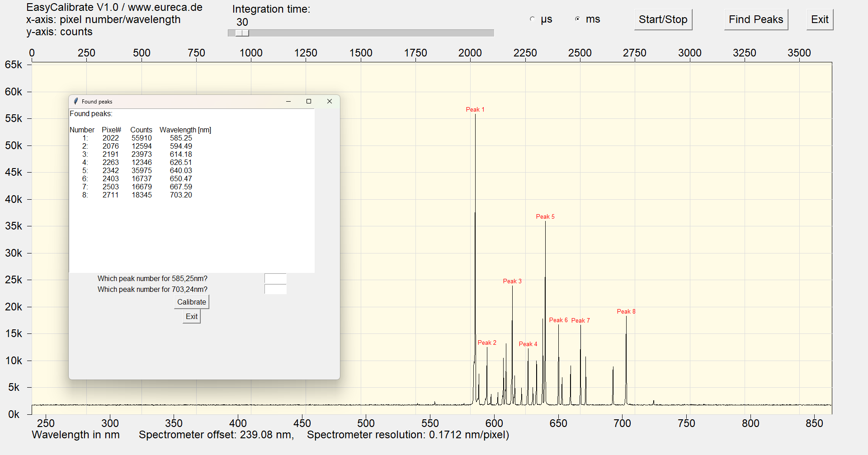This screenshot has height=455, width=868.
Task: Click wavelength value 640.03 in the peaks table
Action: pyautogui.click(x=181, y=170)
